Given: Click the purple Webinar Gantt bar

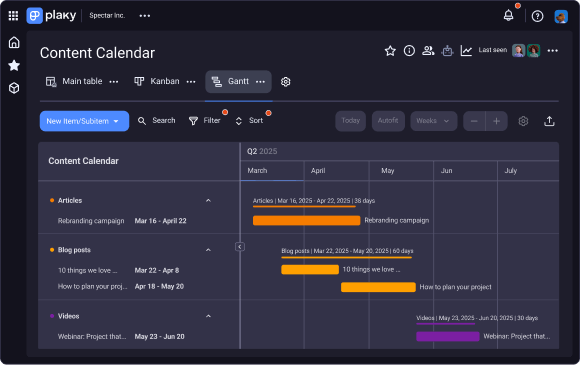Looking at the screenshot, I should pyautogui.click(x=448, y=337).
